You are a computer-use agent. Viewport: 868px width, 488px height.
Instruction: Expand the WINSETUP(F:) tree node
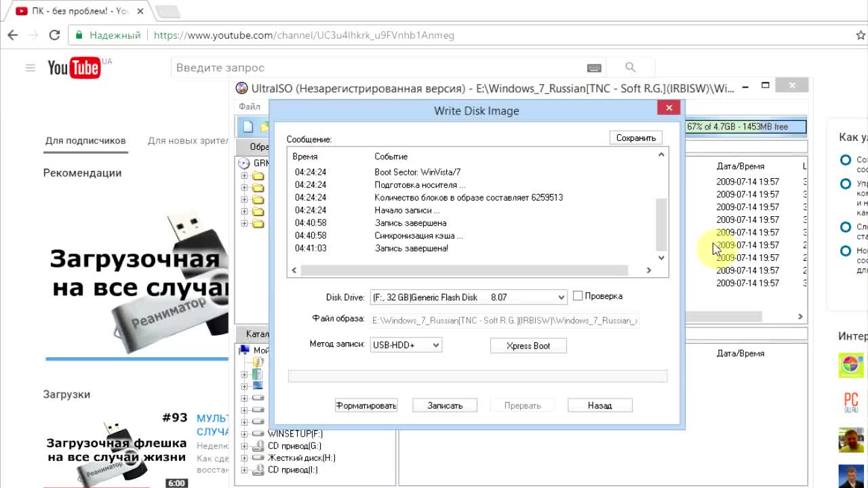coord(245,434)
